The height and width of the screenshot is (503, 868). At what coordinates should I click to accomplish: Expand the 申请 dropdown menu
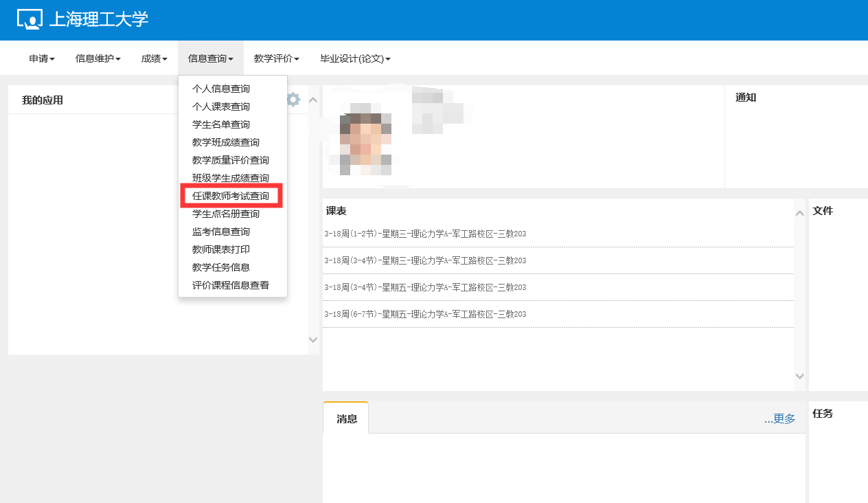coord(42,59)
